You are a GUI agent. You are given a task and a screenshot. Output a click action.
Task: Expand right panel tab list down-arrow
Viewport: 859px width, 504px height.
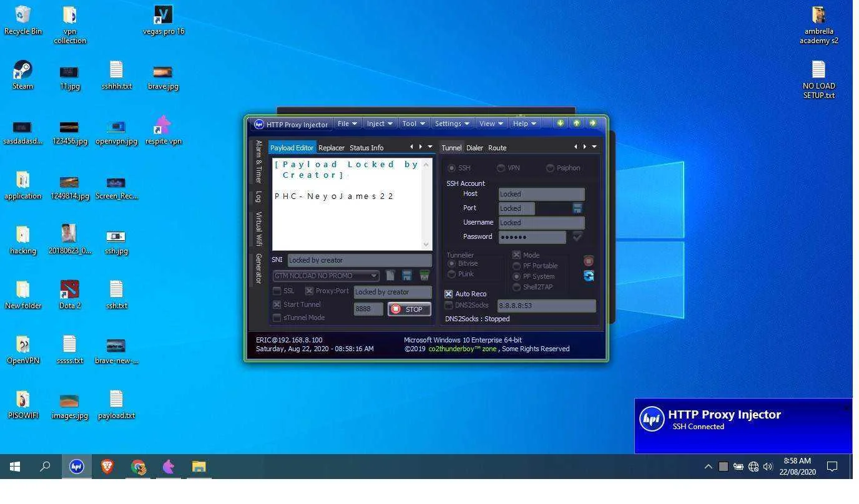pyautogui.click(x=594, y=147)
